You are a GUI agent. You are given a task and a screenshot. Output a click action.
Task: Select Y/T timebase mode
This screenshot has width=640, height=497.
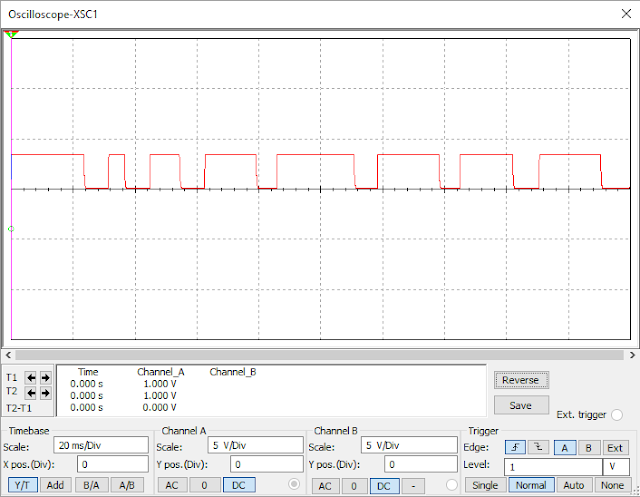pyautogui.click(x=22, y=485)
